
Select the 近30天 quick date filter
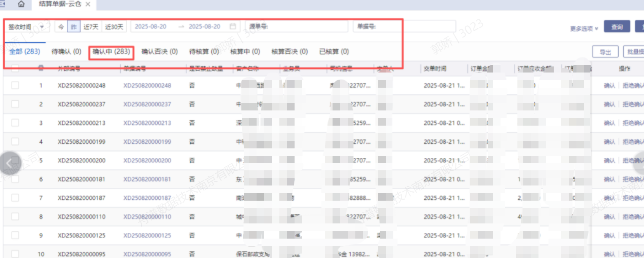114,27
